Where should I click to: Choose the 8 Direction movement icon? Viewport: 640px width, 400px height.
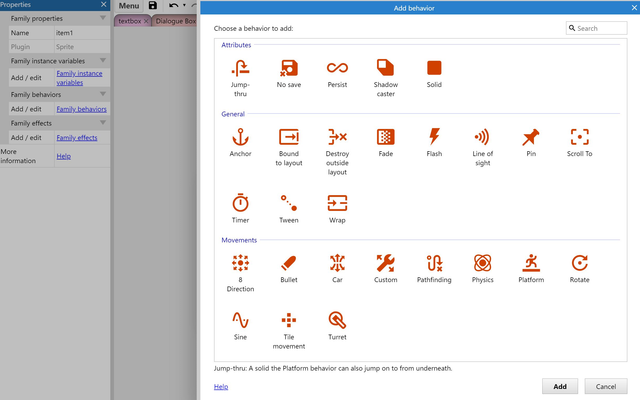pyautogui.click(x=240, y=263)
